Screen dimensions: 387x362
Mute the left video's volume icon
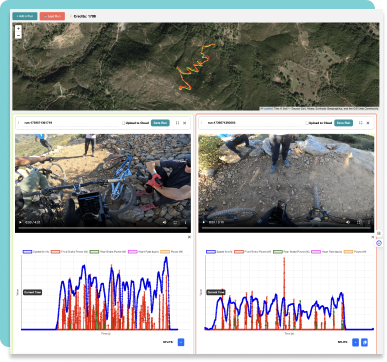[164, 222]
